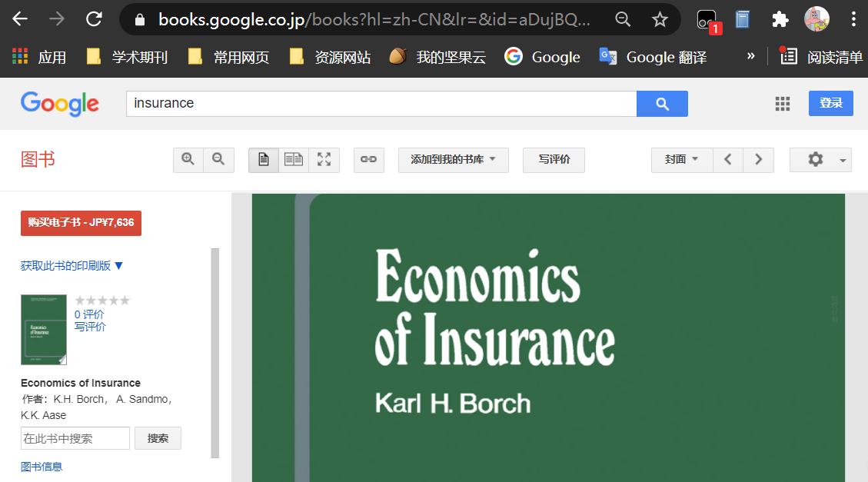Click the 在此书中搜索 input field
The image size is (868, 482).
coord(75,438)
